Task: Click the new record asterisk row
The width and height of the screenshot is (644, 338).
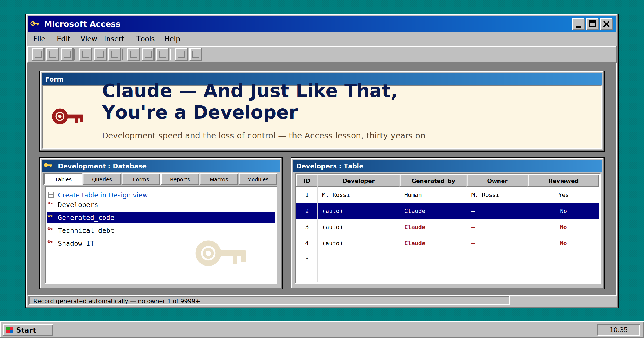Action: click(447, 259)
